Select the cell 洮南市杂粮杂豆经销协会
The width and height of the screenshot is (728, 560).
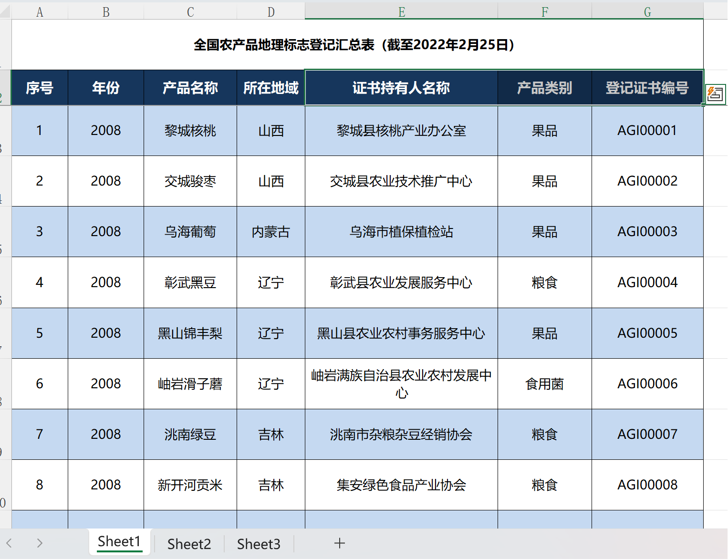click(402, 435)
